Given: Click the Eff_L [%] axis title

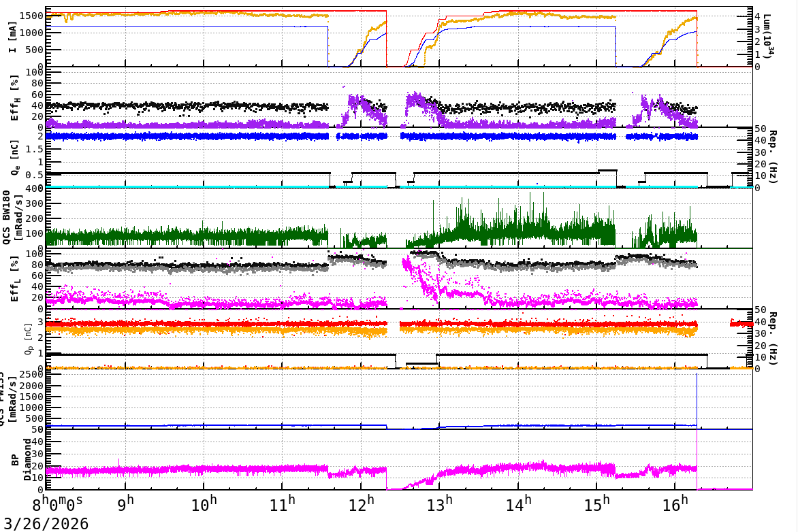Looking at the screenshot, I should [x=14, y=279].
